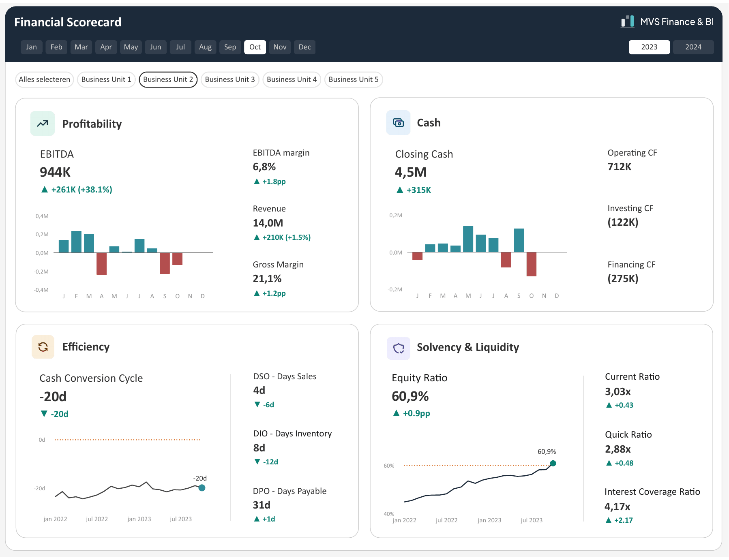Click the up arrow beside Interest Coverage +2.17
The height and width of the screenshot is (560, 729).
pyautogui.click(x=609, y=520)
